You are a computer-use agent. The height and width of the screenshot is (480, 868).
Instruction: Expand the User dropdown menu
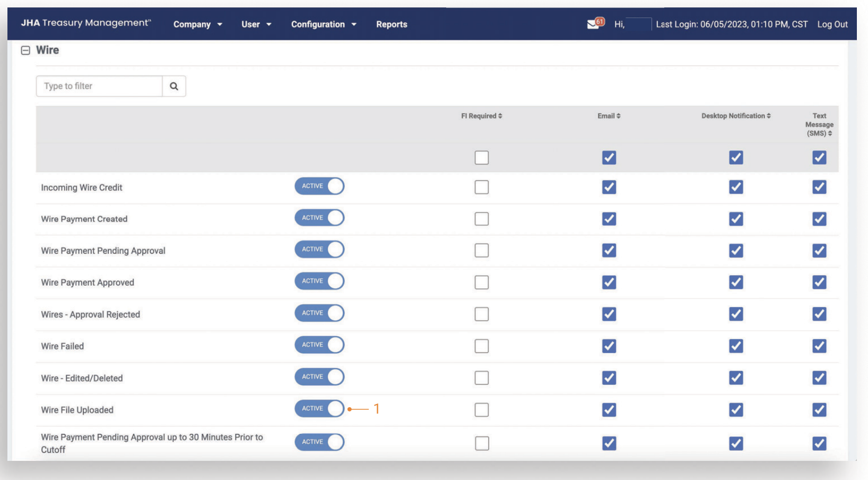(x=256, y=24)
